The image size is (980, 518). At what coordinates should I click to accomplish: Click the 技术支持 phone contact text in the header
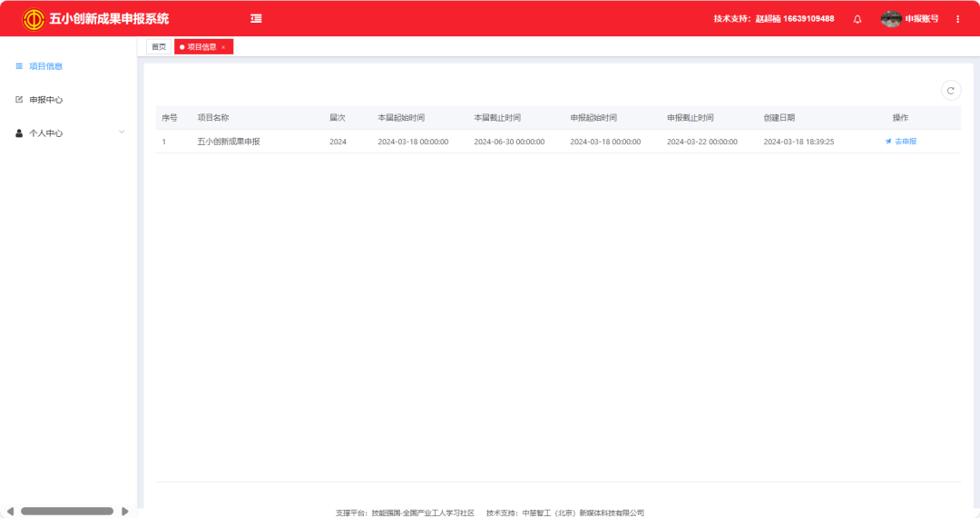[x=774, y=19]
